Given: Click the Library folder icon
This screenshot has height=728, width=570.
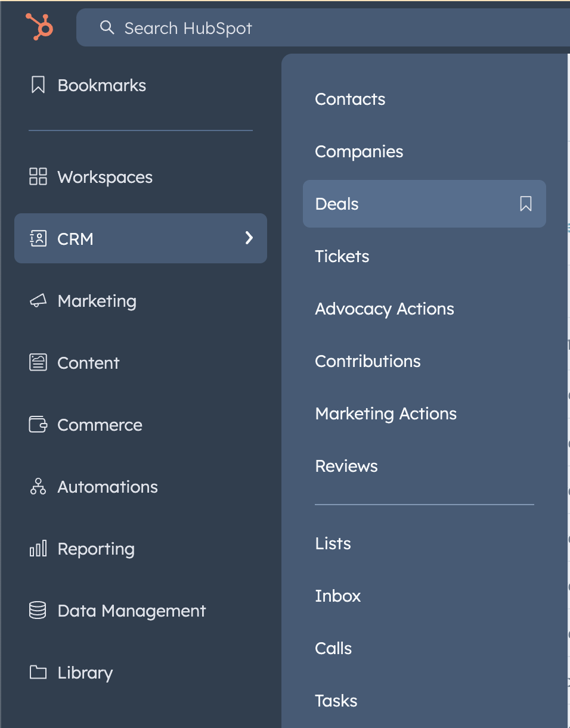Looking at the screenshot, I should coord(38,673).
